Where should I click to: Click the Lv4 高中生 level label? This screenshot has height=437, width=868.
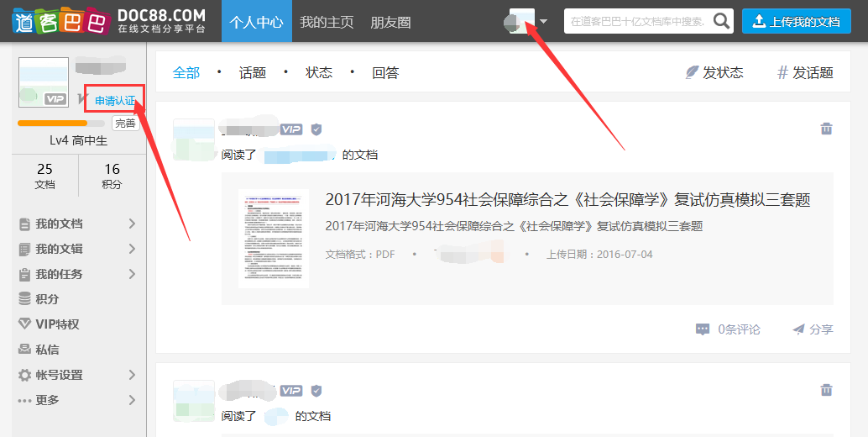[79, 140]
